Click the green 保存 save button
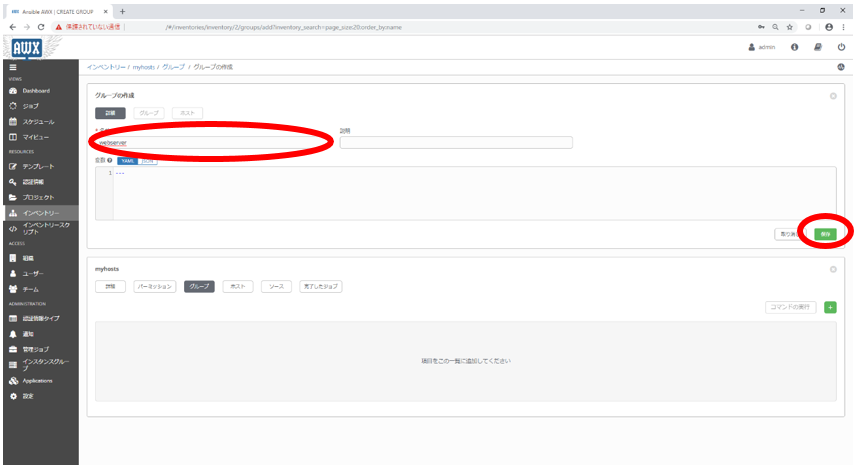Viewport: 857px width, 473px height. 825,233
